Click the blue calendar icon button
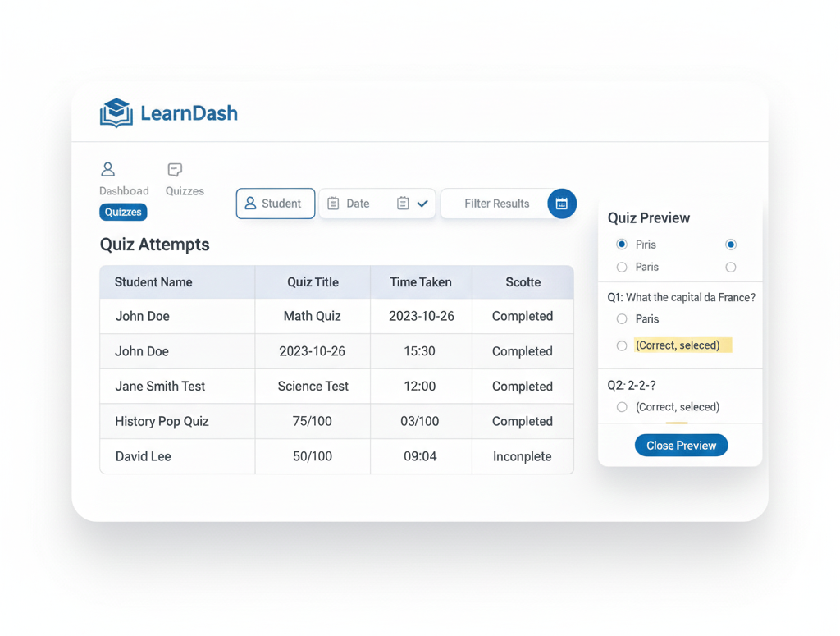 point(562,204)
